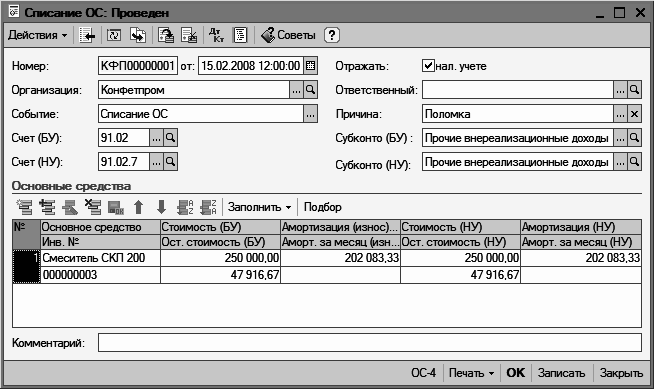Click the magnifier icon beside Субконто (НУ)
This screenshot has height=389, width=654.
point(634,162)
